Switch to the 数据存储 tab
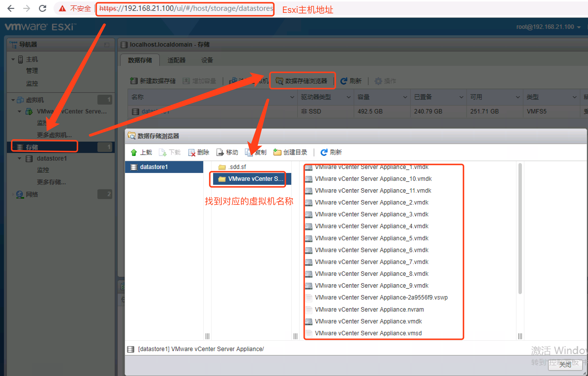This screenshot has height=376, width=588. click(x=140, y=60)
